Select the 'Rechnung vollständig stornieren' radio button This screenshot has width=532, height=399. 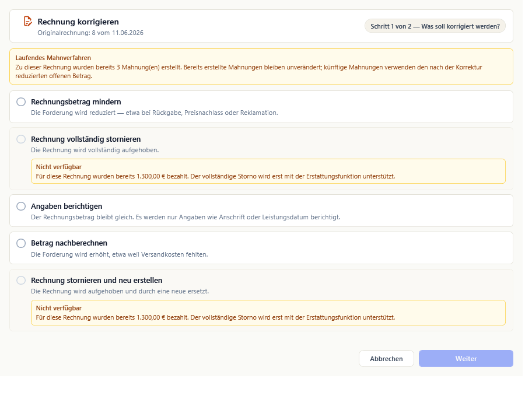(21, 139)
